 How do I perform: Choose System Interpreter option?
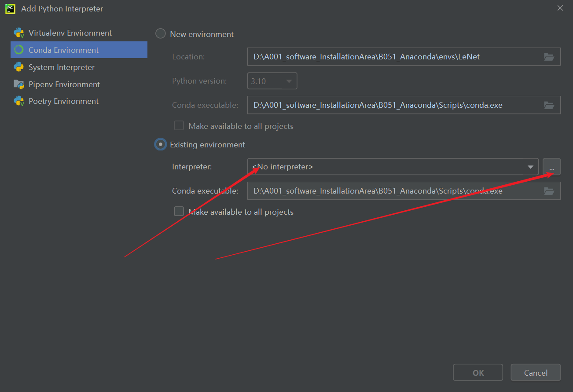click(79, 67)
